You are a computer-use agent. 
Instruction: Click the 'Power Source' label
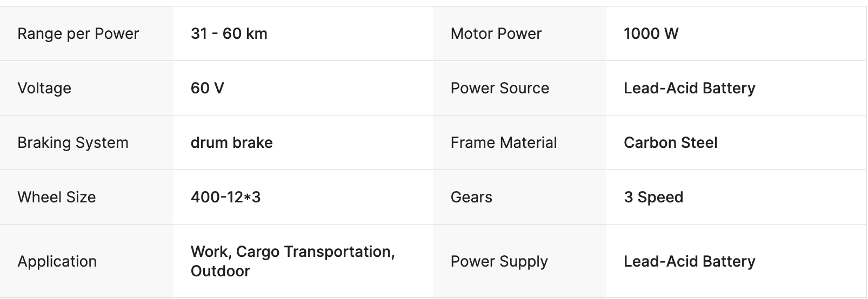tap(499, 88)
